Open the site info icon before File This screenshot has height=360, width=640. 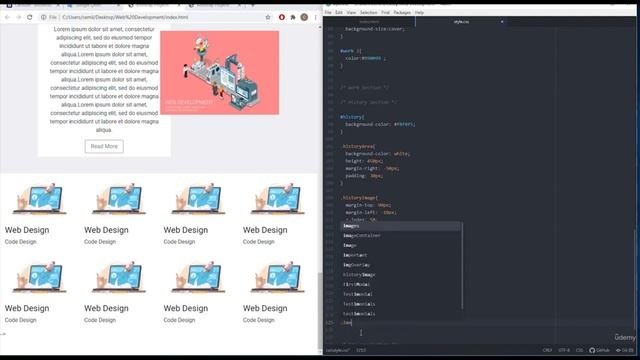(44, 17)
